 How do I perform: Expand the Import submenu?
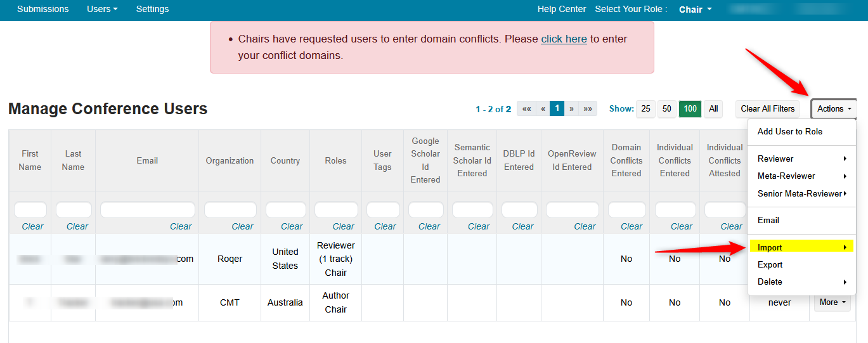point(801,247)
